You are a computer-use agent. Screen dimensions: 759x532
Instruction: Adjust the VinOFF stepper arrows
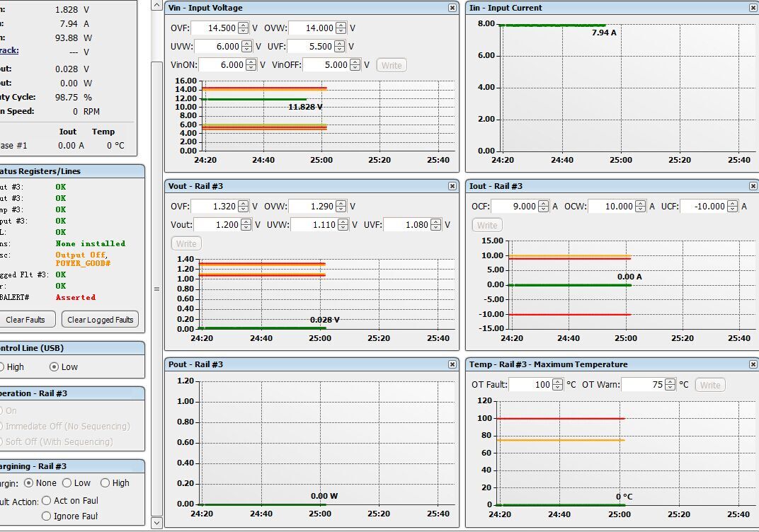(x=355, y=65)
